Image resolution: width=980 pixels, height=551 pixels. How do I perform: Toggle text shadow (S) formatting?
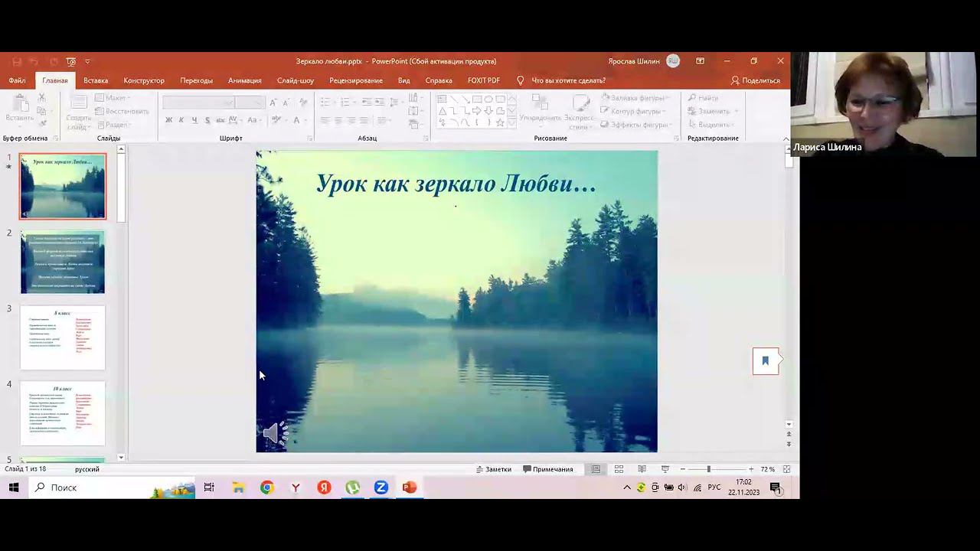click(207, 120)
